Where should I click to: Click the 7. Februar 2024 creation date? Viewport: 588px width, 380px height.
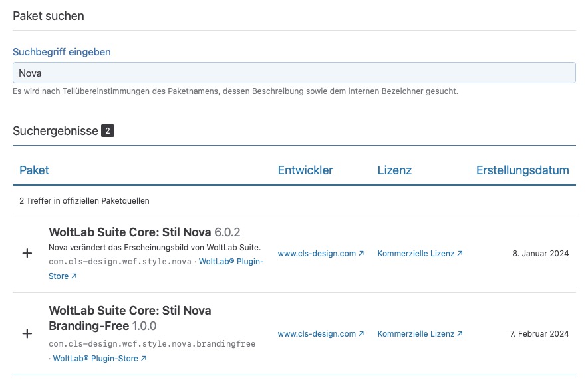tap(539, 333)
